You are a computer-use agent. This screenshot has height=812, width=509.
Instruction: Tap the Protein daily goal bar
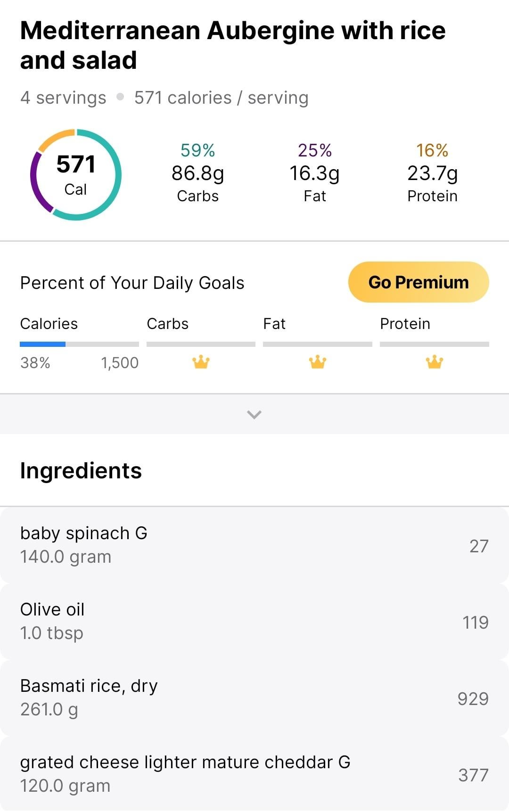click(435, 344)
